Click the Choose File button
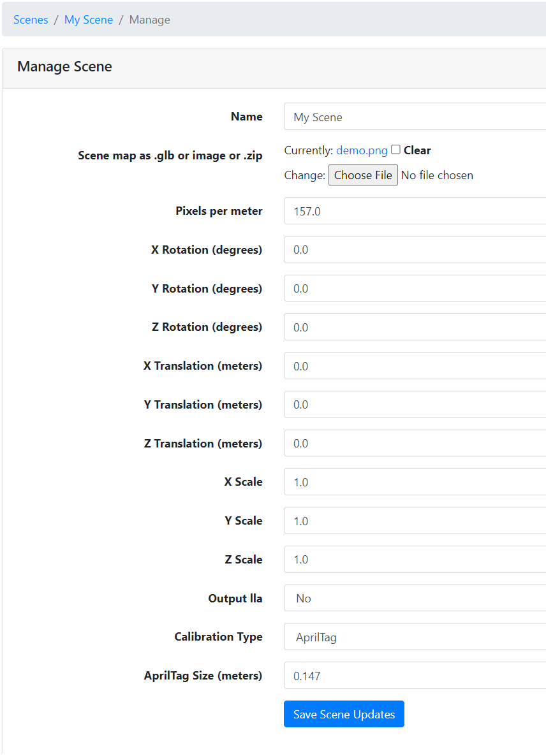546x756 pixels. 363,175
